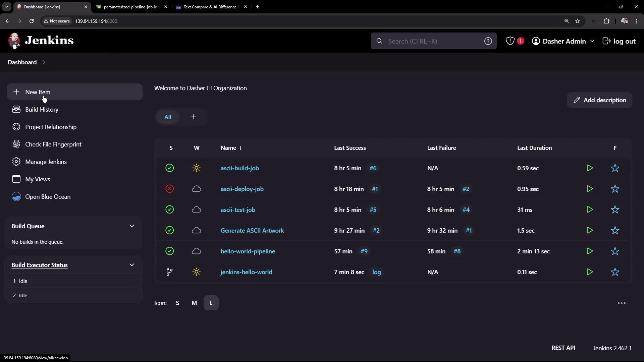Click the Add description button

[599, 100]
